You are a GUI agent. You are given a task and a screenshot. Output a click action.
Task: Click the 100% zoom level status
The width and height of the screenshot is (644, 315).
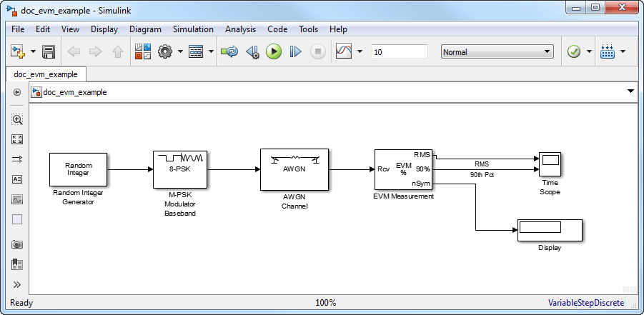[x=326, y=303]
